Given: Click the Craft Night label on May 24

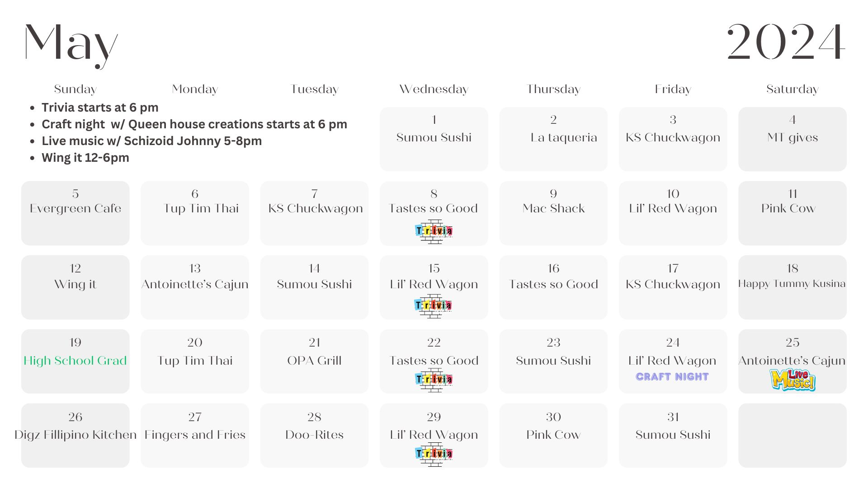Looking at the screenshot, I should point(672,377).
